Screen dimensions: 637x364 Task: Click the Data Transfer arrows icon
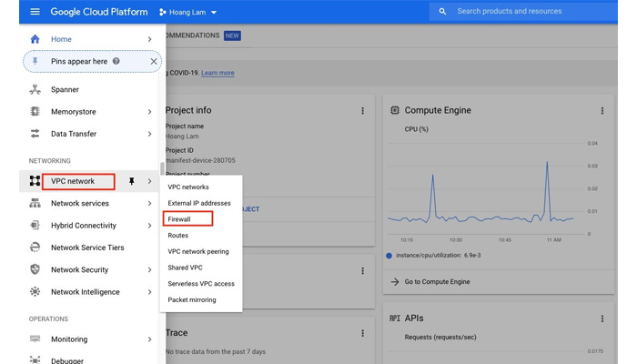coord(35,134)
